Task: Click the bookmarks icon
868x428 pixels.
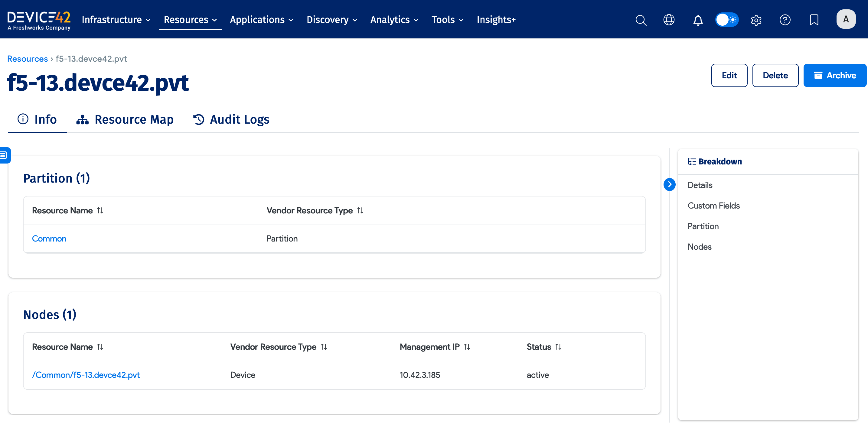Action: (x=814, y=20)
